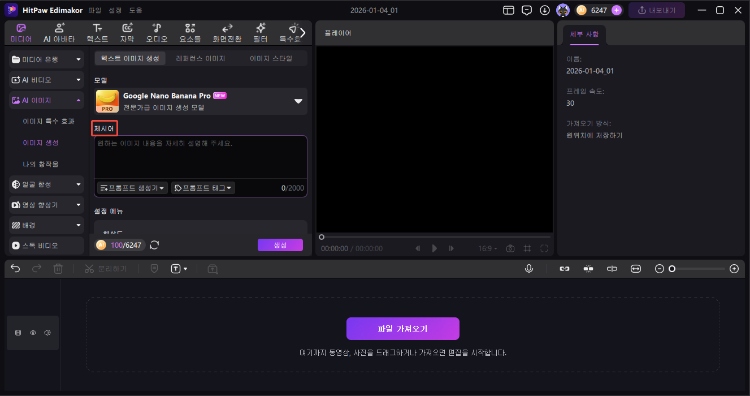Click the marker shield icon in timeline toolbar

(154, 269)
